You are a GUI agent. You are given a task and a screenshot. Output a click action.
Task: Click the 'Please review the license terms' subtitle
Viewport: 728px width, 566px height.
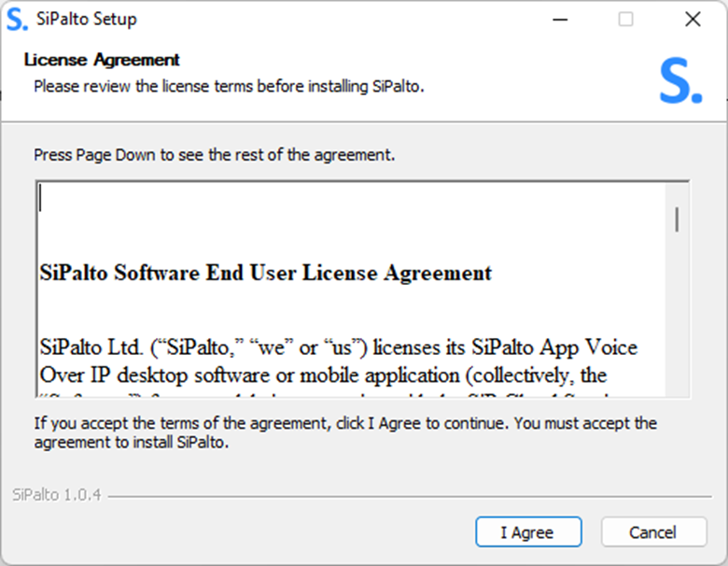pyautogui.click(x=229, y=87)
